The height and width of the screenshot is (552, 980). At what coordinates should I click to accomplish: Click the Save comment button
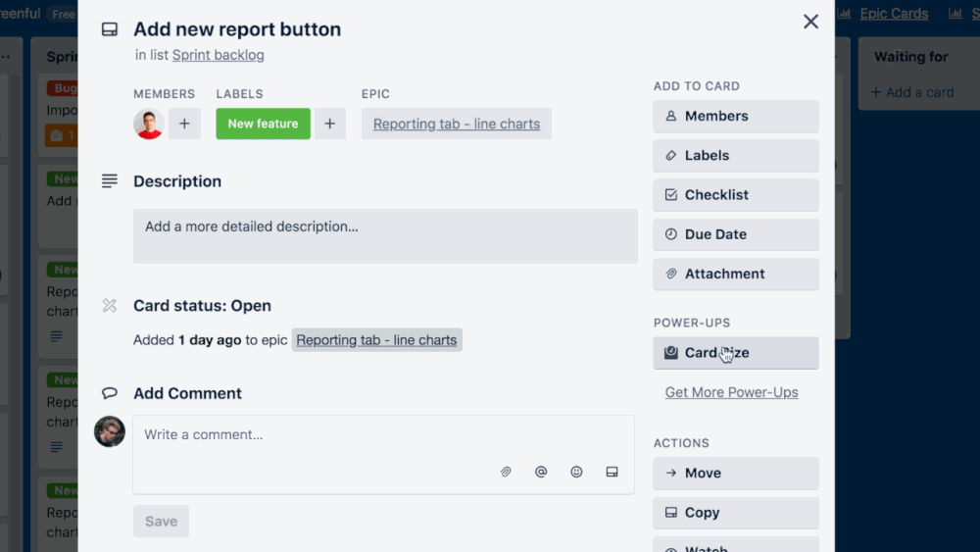click(162, 522)
